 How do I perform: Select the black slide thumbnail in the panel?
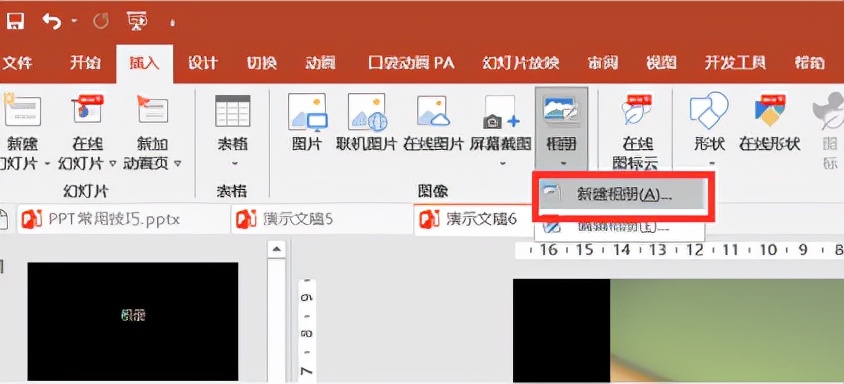click(132, 322)
